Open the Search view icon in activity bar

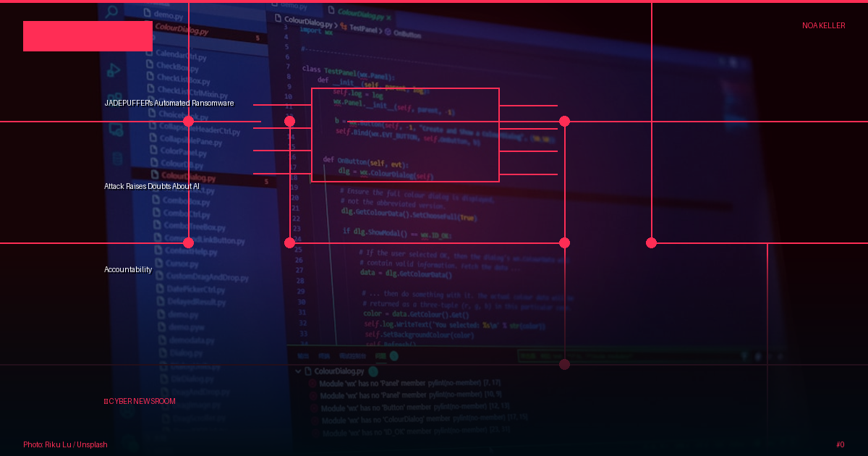[x=111, y=11]
